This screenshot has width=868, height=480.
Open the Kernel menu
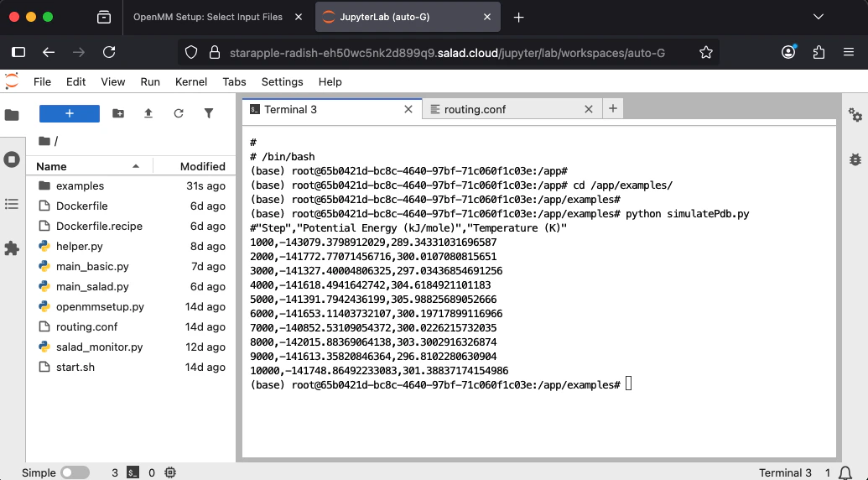(191, 81)
